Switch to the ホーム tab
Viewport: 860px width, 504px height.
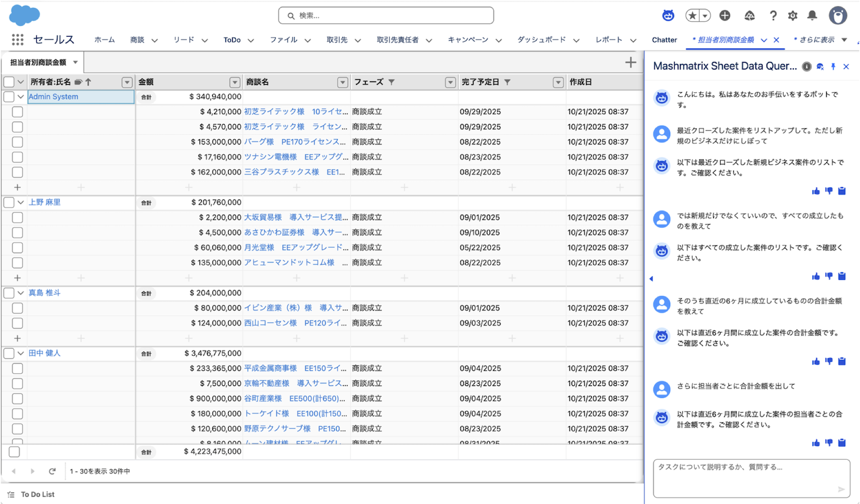pyautogui.click(x=104, y=40)
